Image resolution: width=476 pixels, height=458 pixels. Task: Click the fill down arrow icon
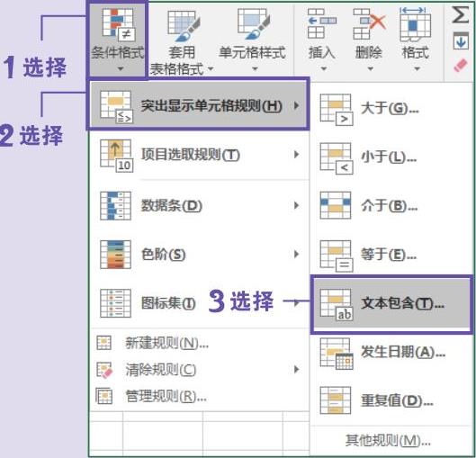click(461, 40)
